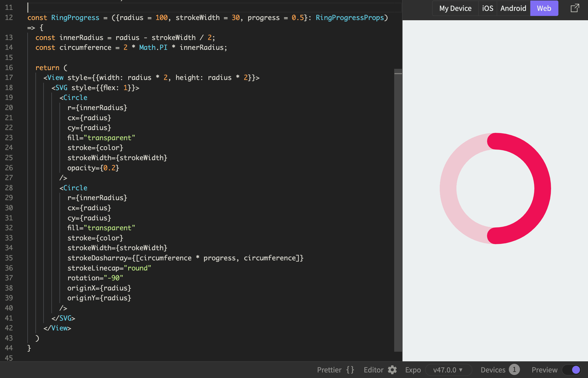
Task: Open the Expo v47.0.0 version dropdown
Action: tap(448, 370)
